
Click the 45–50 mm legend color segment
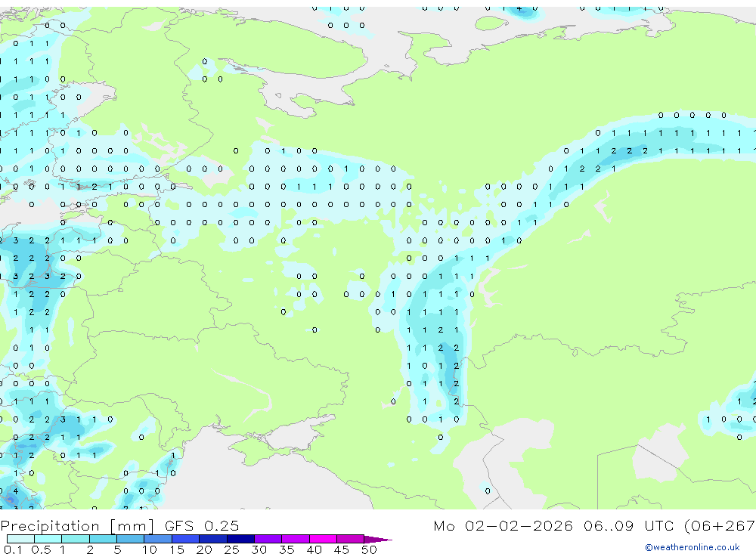351,539
